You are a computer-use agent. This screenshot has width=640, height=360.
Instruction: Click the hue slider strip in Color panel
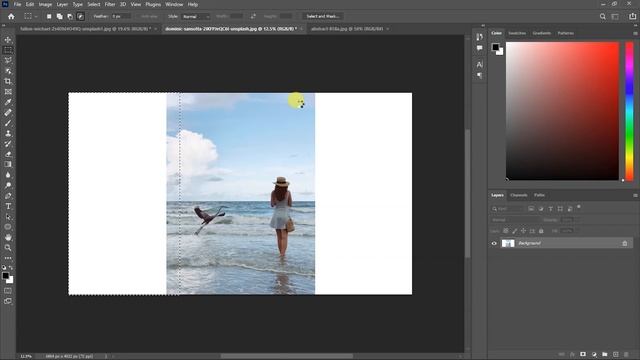click(x=629, y=111)
